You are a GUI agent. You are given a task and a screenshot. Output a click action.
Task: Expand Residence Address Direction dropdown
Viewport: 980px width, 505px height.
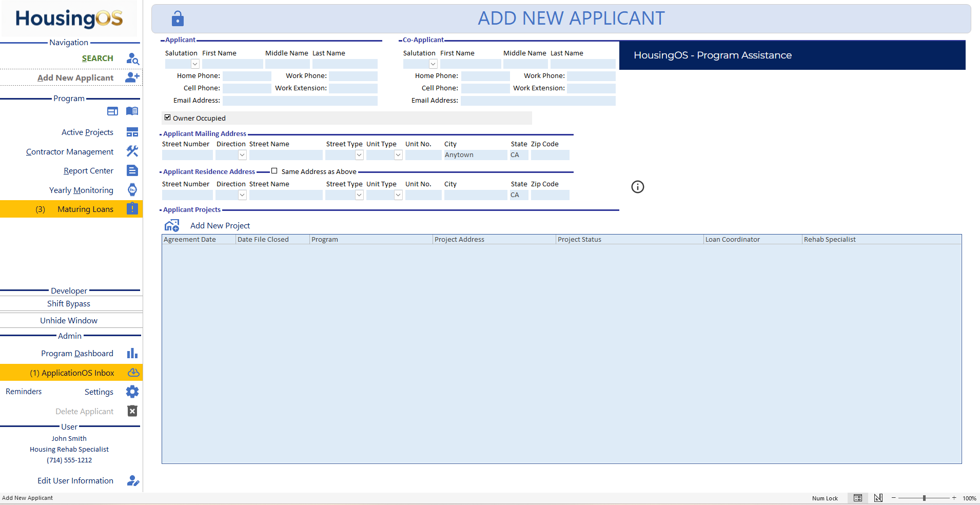242,195
